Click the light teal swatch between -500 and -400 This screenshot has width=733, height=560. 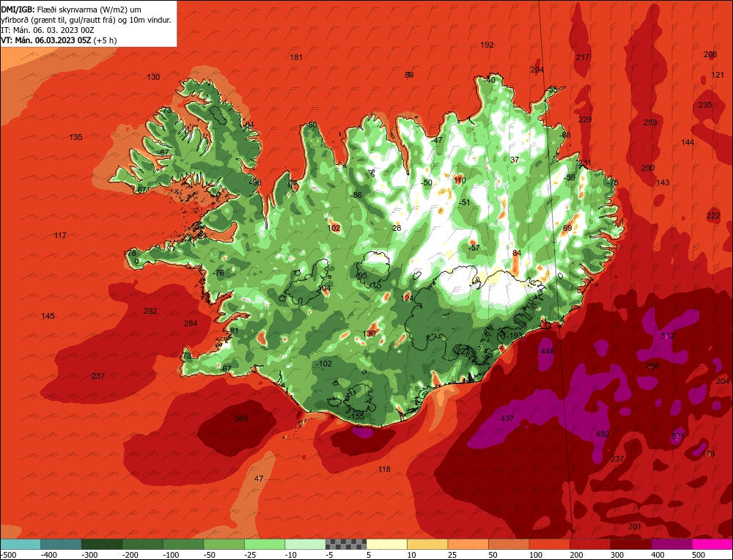[x=21, y=544]
